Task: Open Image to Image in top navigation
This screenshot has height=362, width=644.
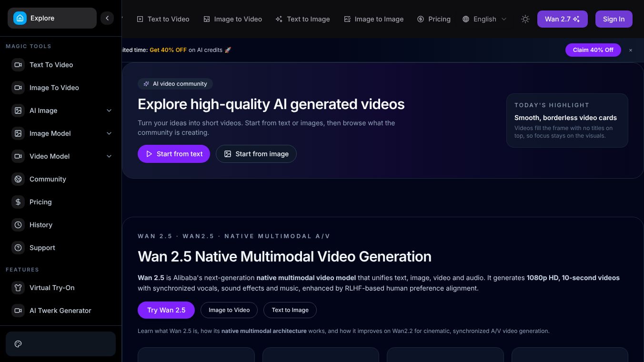Action: tap(373, 19)
